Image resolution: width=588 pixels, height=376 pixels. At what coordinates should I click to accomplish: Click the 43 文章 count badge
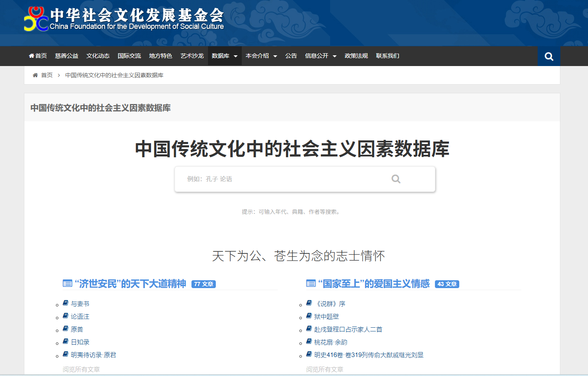(x=447, y=284)
